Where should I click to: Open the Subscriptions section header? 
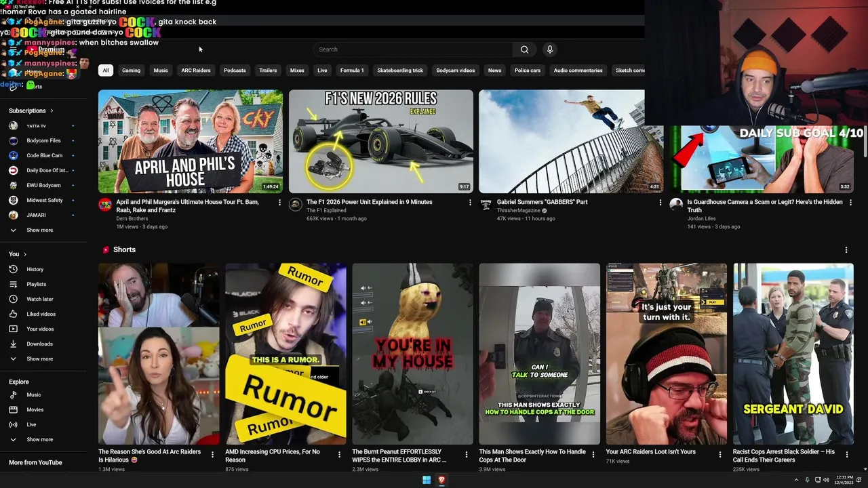pos(31,110)
